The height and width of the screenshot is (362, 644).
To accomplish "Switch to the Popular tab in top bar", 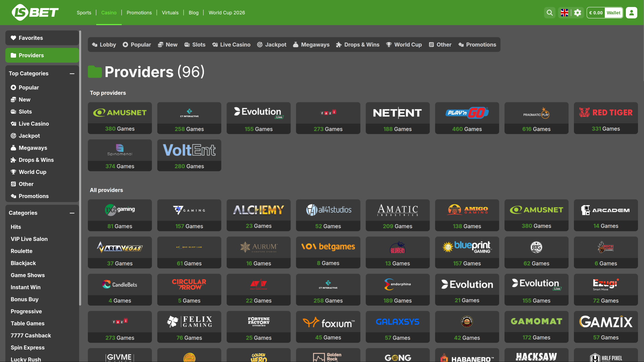I will pos(137,45).
